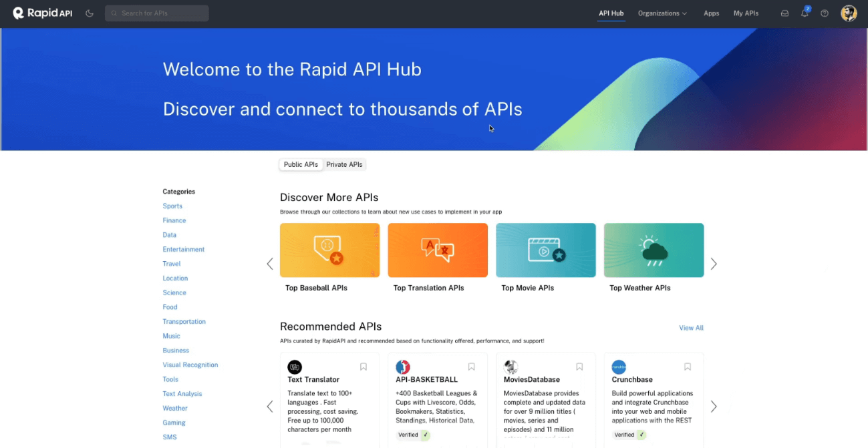This screenshot has width=868, height=448.
Task: Click the Crunchbase logo icon
Action: point(619,367)
